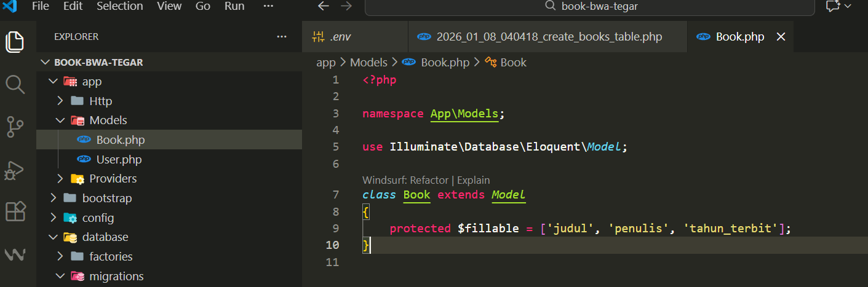Open the Selection menu
868x287 pixels.
[x=121, y=6]
